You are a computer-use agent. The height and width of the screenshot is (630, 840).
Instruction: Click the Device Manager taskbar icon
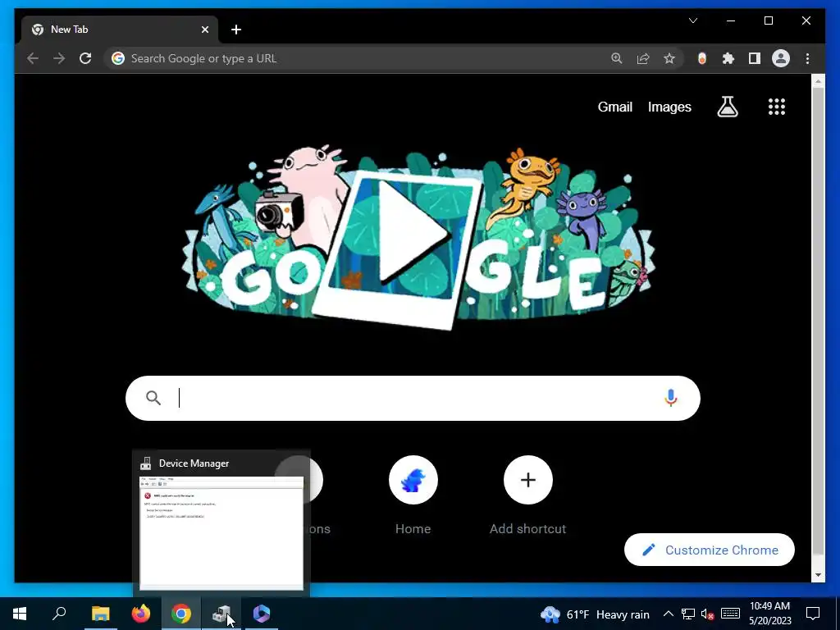pos(221,614)
